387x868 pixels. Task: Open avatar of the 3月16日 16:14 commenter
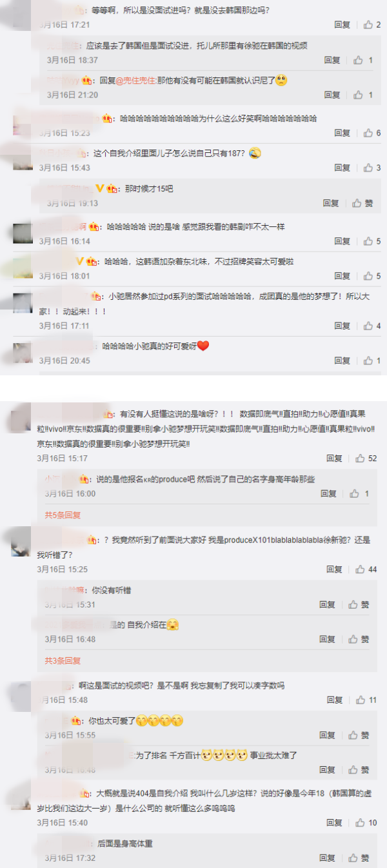[x=23, y=233]
